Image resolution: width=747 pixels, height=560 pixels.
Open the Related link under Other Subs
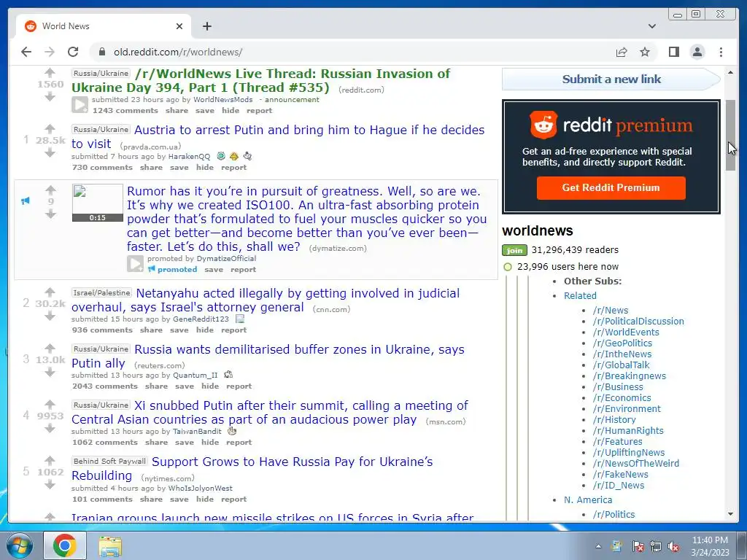(x=580, y=296)
